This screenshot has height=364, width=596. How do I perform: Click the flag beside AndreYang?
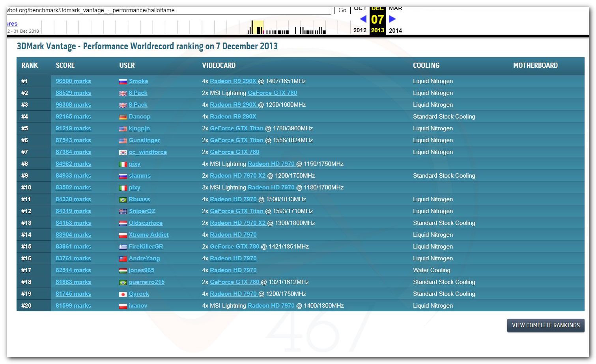point(123,259)
